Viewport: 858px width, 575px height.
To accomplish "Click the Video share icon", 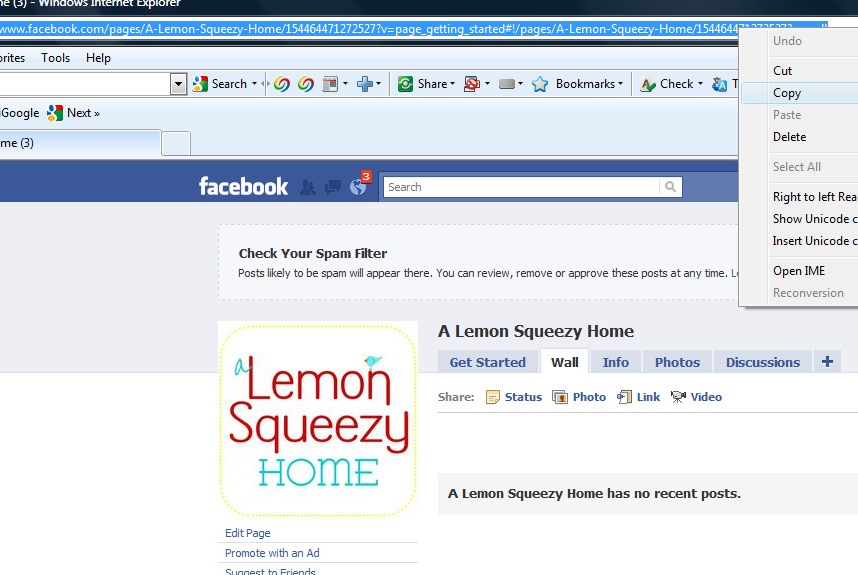I will (679, 397).
